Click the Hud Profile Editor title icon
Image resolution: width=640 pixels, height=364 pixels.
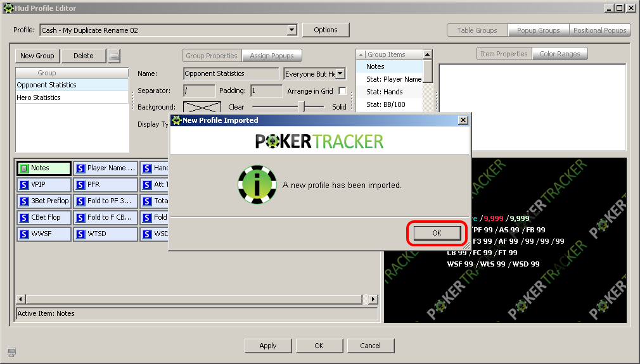pyautogui.click(x=8, y=8)
